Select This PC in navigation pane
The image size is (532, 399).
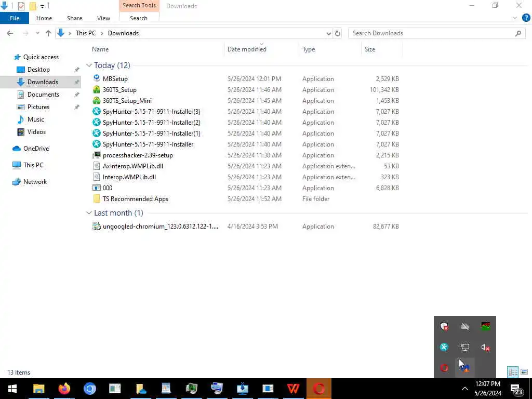click(x=33, y=165)
